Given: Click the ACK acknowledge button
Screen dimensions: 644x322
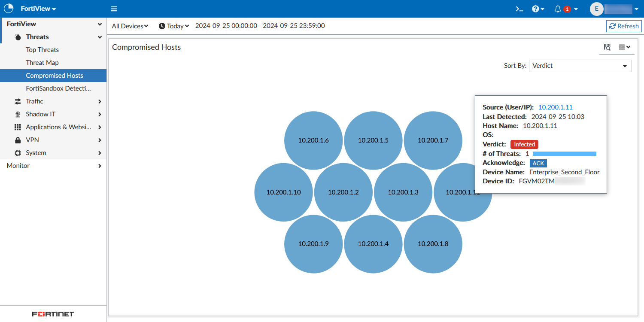Looking at the screenshot, I should [538, 163].
